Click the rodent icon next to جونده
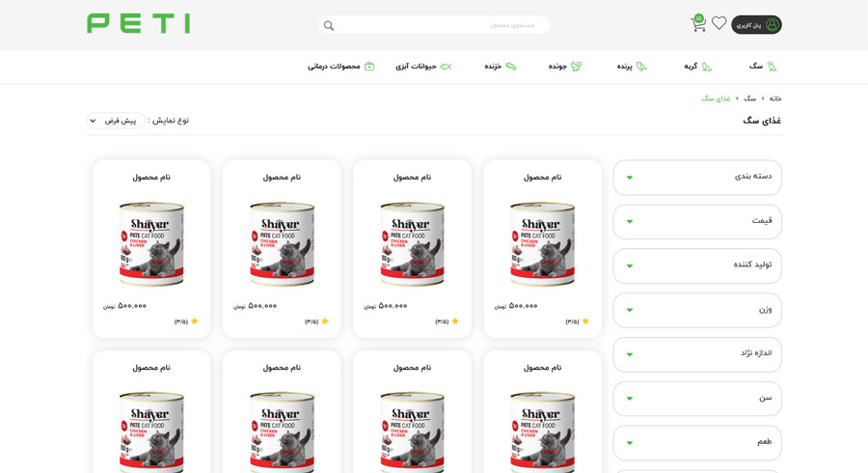The image size is (868, 473). point(577,67)
